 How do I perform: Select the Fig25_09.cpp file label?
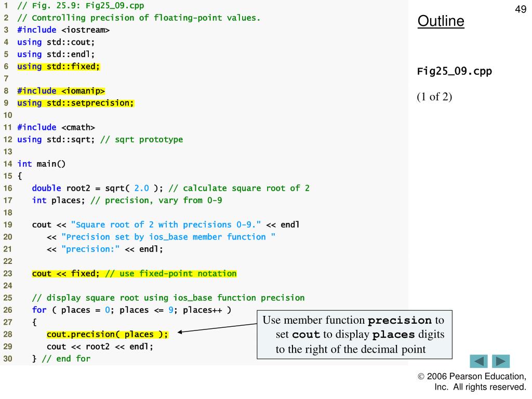(x=454, y=71)
